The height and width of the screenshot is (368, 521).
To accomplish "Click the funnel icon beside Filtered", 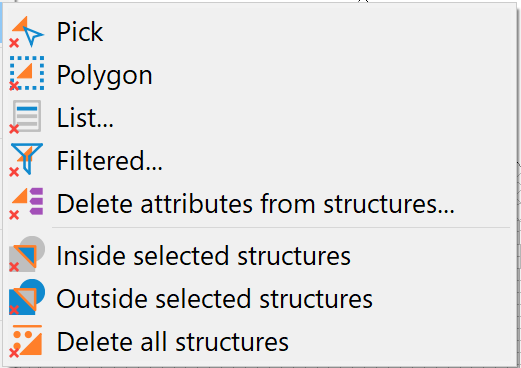I will pos(26,159).
